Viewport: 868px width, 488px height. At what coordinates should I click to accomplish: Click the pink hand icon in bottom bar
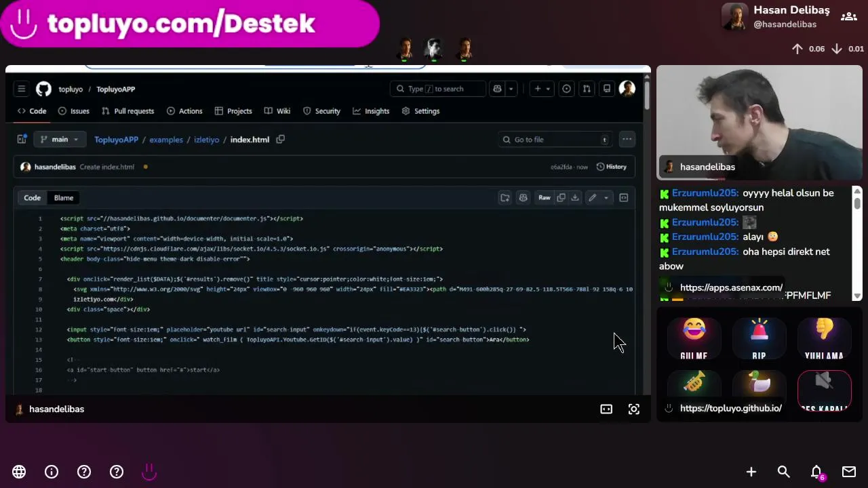point(149,472)
